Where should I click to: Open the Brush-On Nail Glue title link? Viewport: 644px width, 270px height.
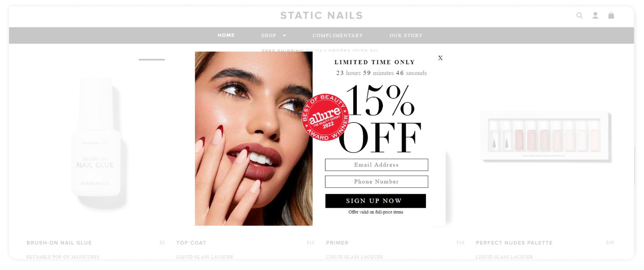point(59,243)
